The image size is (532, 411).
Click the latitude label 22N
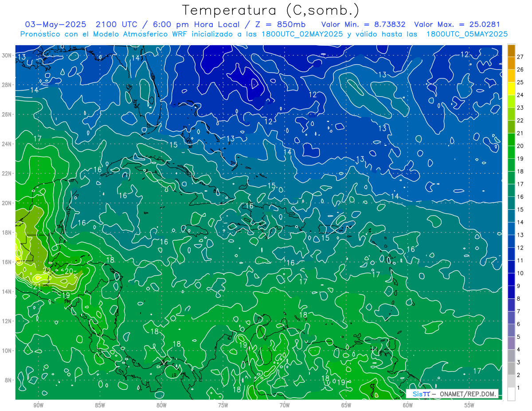click(x=6, y=173)
